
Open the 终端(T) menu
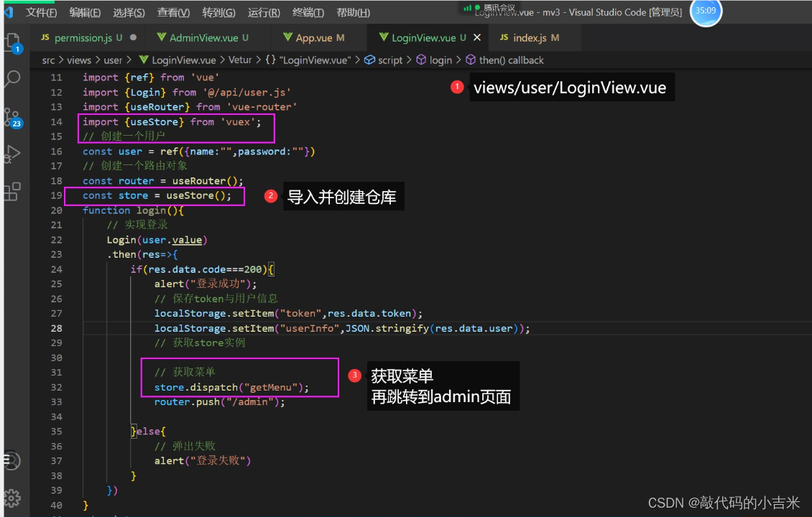point(308,12)
